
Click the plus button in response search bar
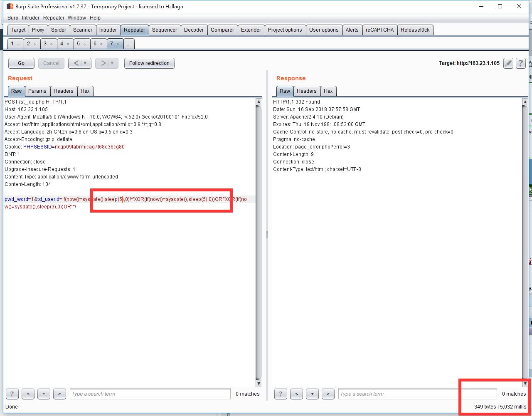click(x=312, y=394)
